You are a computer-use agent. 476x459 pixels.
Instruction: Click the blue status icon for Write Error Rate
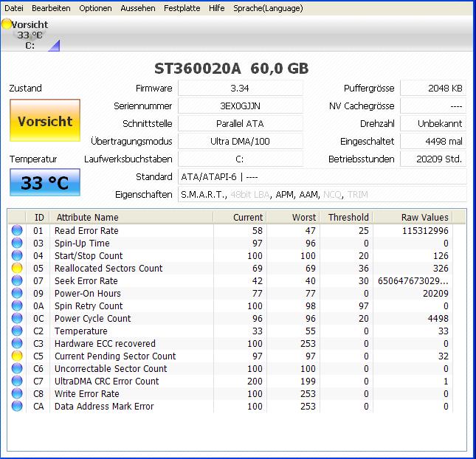(17, 393)
